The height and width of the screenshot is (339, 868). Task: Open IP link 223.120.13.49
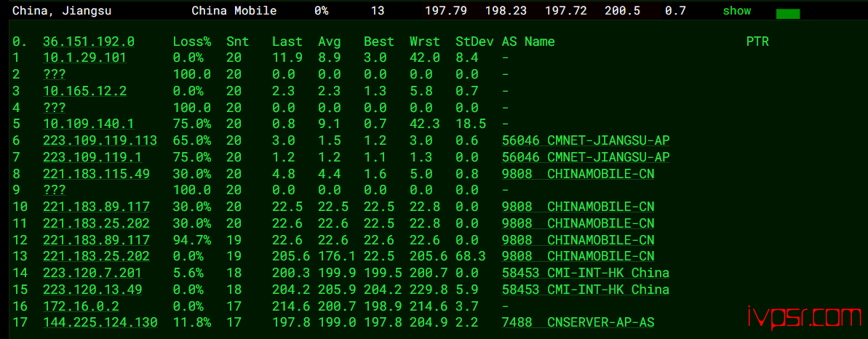click(x=92, y=289)
